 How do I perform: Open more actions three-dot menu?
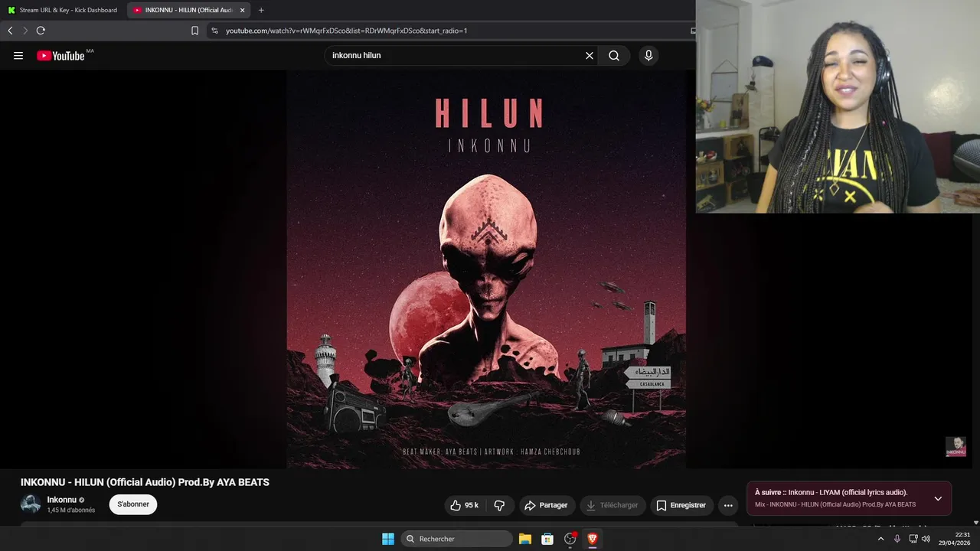[x=728, y=505]
